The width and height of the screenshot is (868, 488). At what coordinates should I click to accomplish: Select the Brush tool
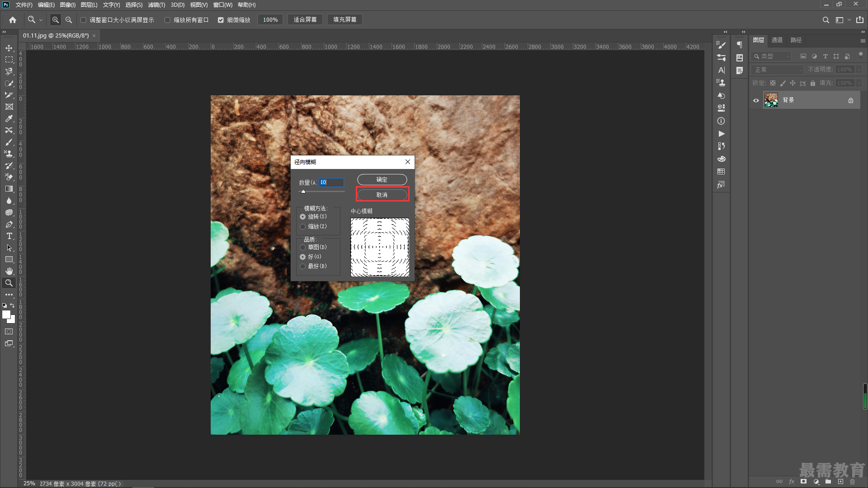coord(9,142)
